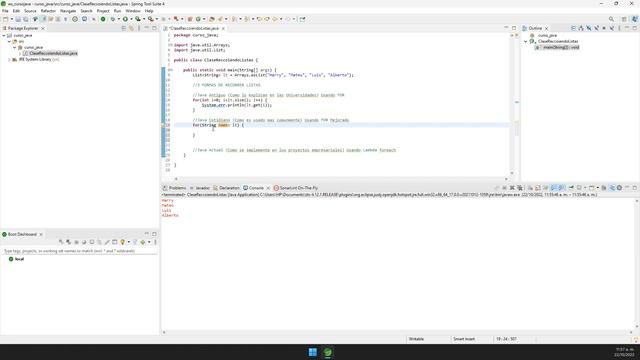The height and width of the screenshot is (360, 640).
Task: Select curso_java package in Outline
Action: tap(547, 36)
